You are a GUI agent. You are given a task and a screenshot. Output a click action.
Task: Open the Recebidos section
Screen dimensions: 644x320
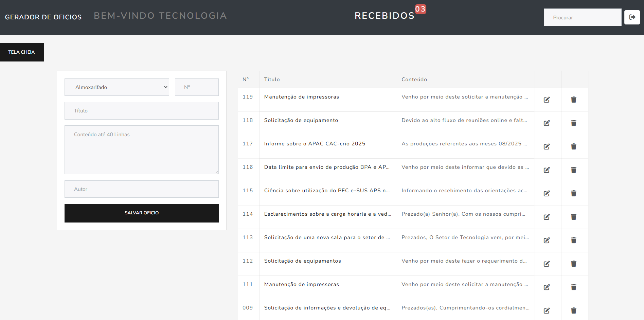coord(384,16)
